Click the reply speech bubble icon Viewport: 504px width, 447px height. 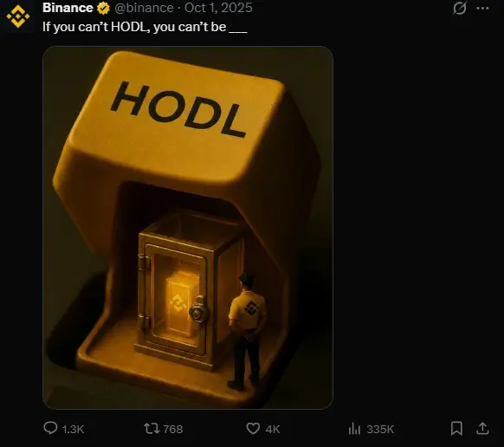50,428
